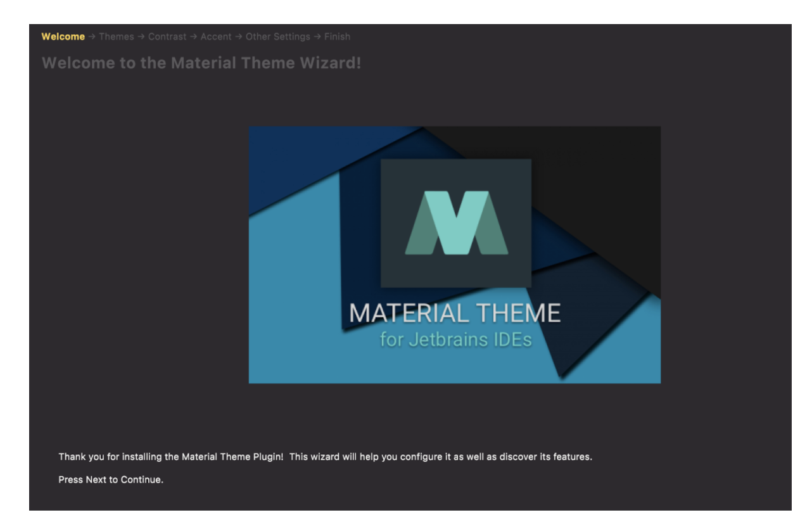Image resolution: width=812 pixels, height=522 pixels.
Task: Jump to the Accent wizard step
Action: tap(216, 37)
